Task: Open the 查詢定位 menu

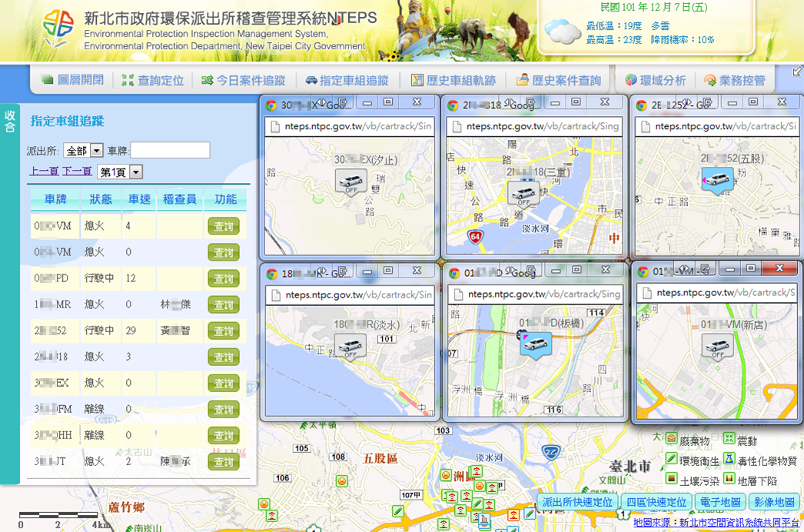Action: [153, 81]
